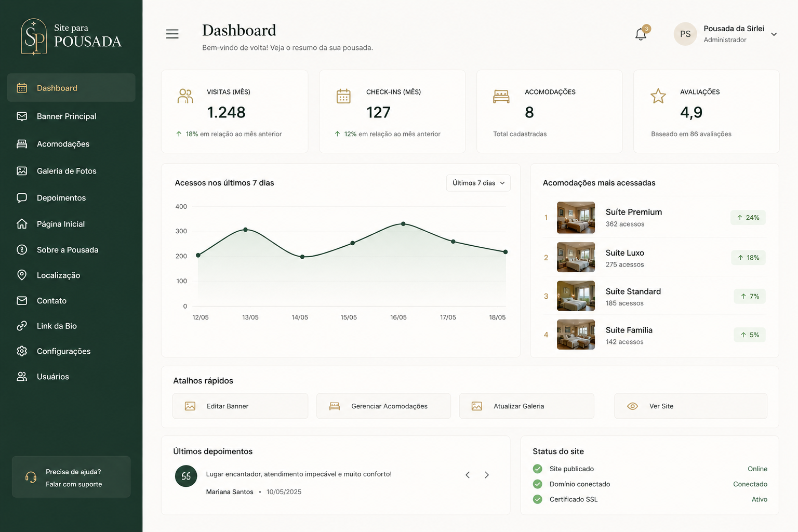Click the Domínio conectado check icon
The image size is (798, 532).
pos(538,484)
